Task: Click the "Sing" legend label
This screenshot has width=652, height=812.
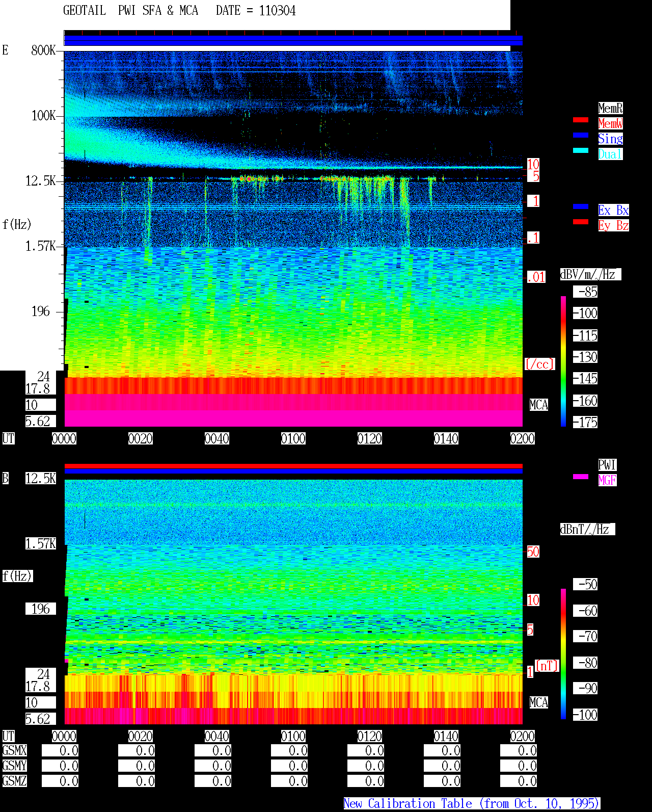Action: [610, 139]
